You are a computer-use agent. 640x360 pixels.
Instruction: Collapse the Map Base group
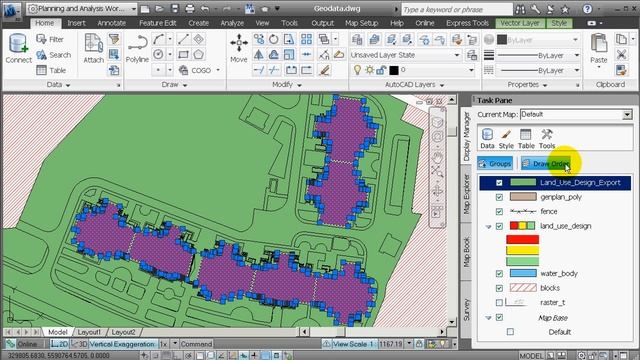(x=488, y=318)
